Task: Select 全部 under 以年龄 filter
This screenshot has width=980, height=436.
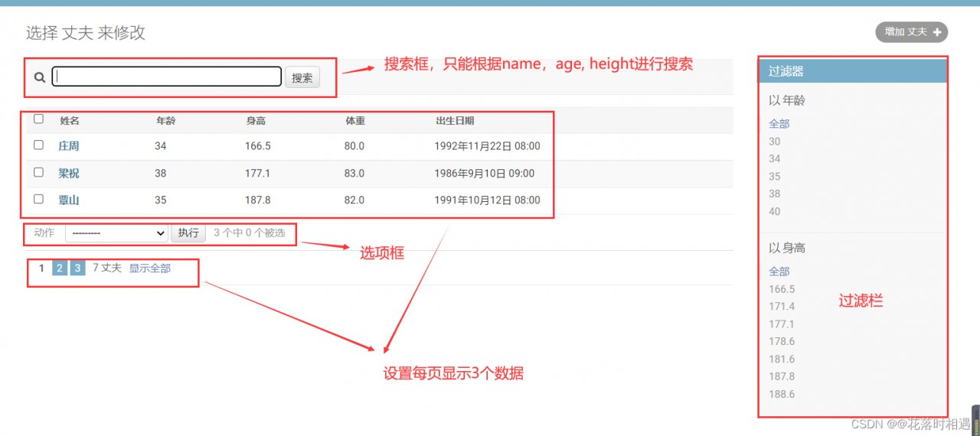Action: pyautogui.click(x=779, y=124)
